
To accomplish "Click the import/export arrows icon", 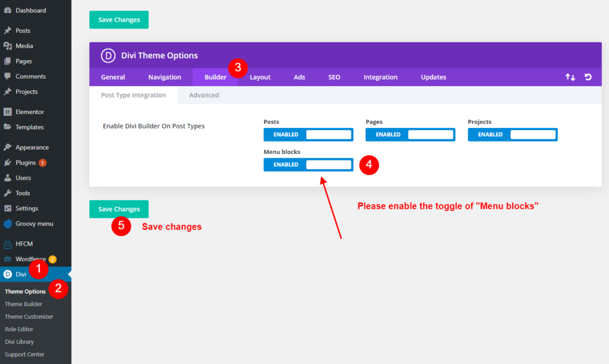I will 570,77.
